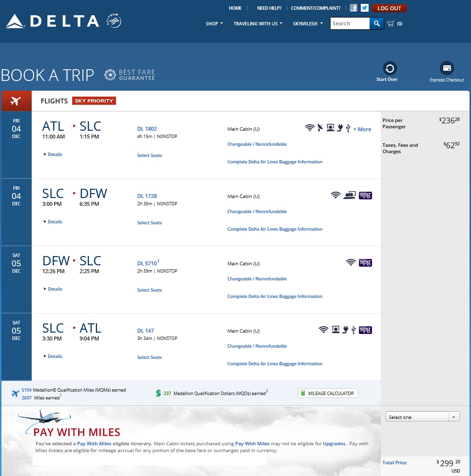Focus the Search text field
Image resolution: width=471 pixels, height=476 pixels.
350,23
